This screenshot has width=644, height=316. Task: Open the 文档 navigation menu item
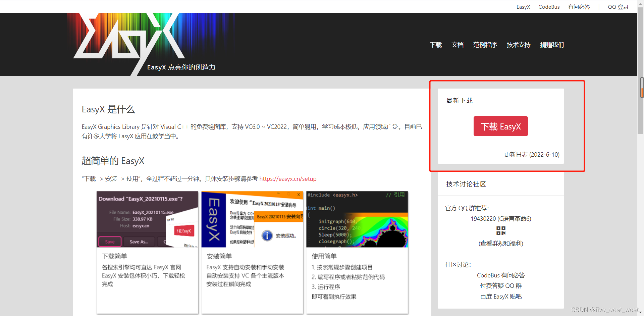[x=458, y=45]
